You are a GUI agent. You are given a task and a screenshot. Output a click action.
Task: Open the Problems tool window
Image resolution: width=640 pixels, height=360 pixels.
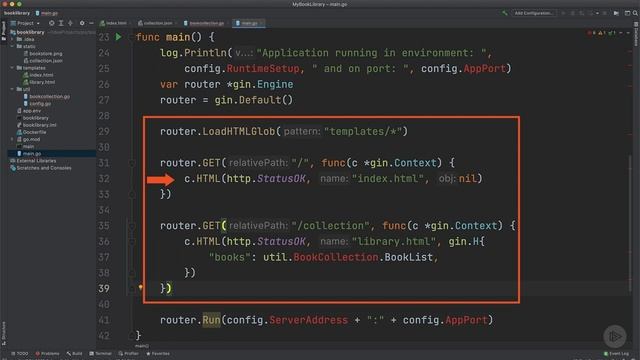tap(47, 353)
